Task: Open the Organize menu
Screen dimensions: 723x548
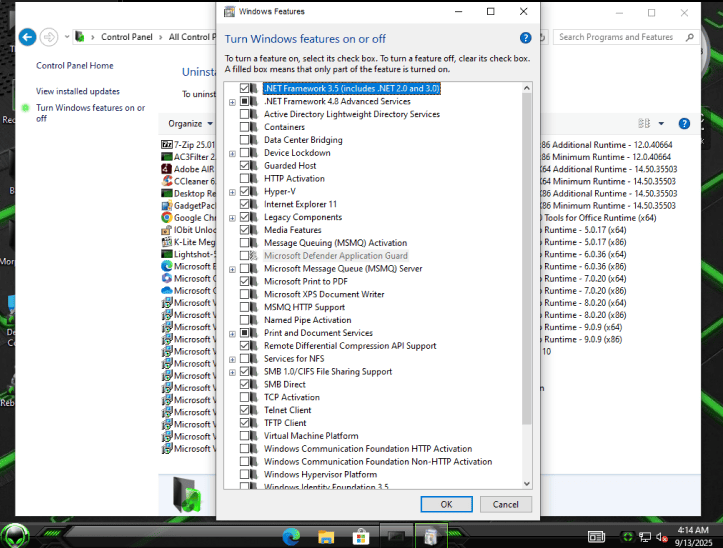Action: point(190,124)
